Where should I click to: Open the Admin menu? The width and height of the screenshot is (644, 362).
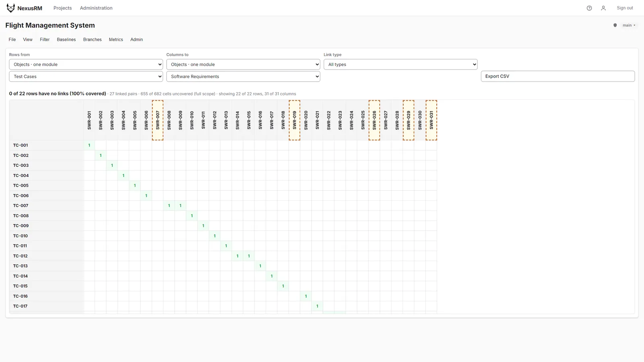(x=136, y=39)
